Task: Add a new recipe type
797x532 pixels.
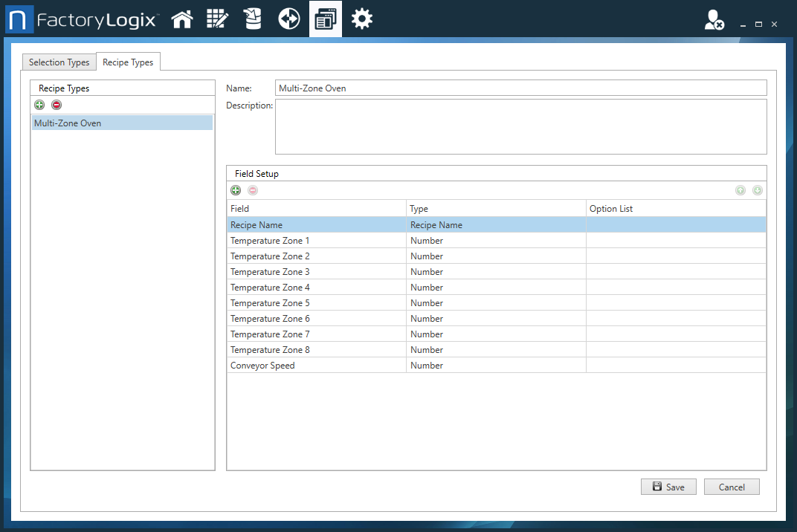Action: 39,105
